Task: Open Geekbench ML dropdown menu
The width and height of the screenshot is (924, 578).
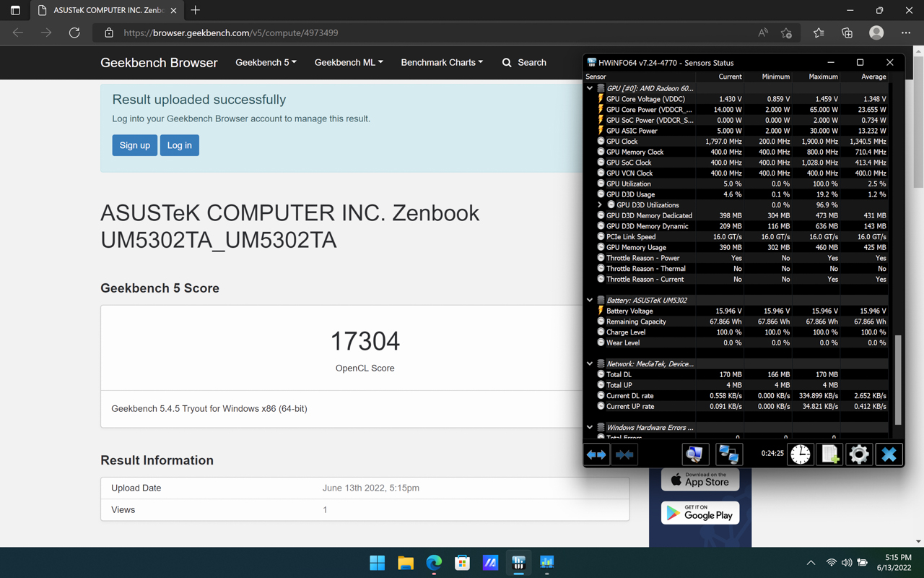Action: [349, 62]
